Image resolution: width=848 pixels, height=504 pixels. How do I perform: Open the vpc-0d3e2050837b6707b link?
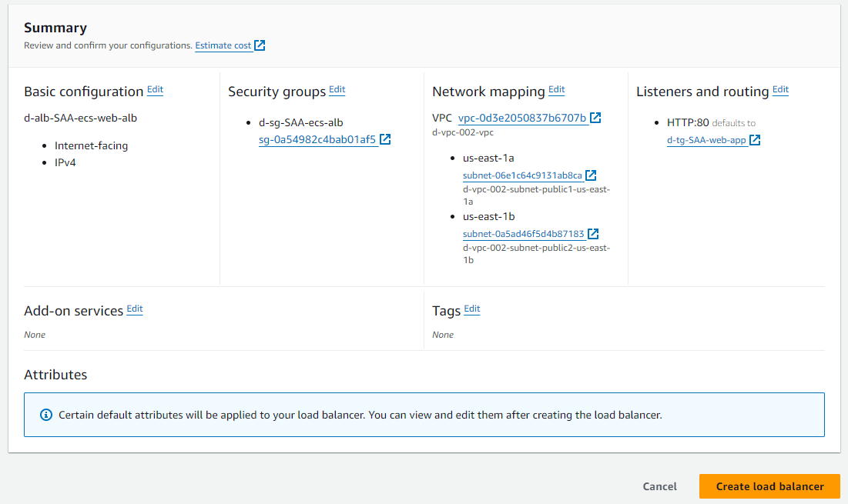pos(522,118)
